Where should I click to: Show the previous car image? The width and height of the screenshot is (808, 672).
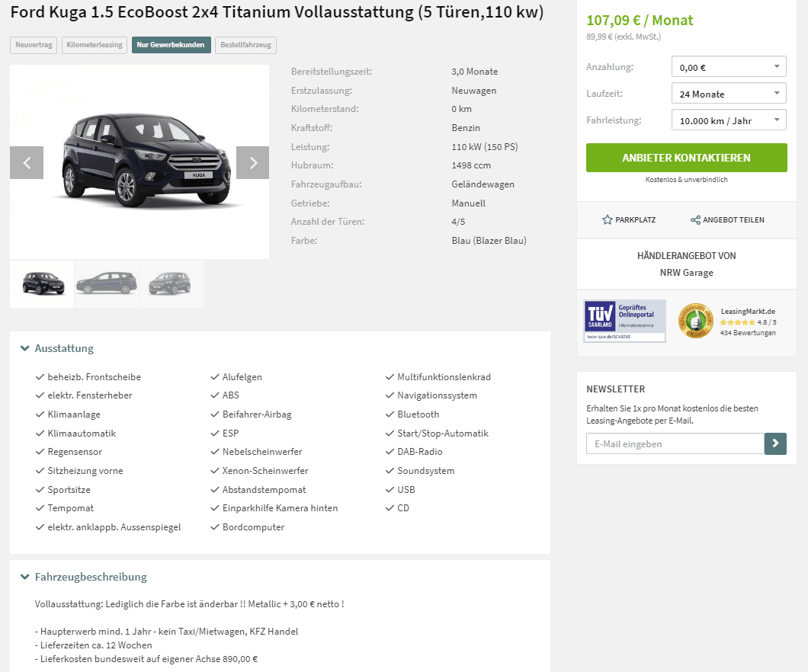[x=27, y=163]
